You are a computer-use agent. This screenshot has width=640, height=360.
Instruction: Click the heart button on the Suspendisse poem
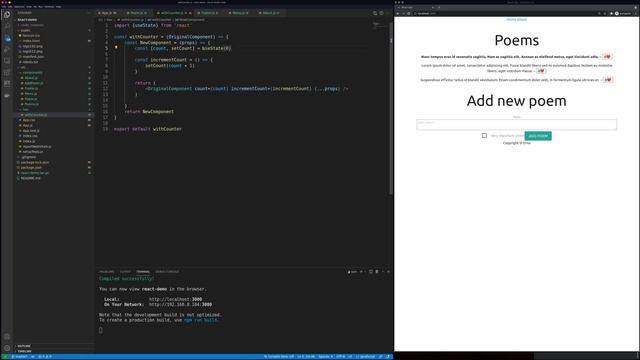coord(608,80)
